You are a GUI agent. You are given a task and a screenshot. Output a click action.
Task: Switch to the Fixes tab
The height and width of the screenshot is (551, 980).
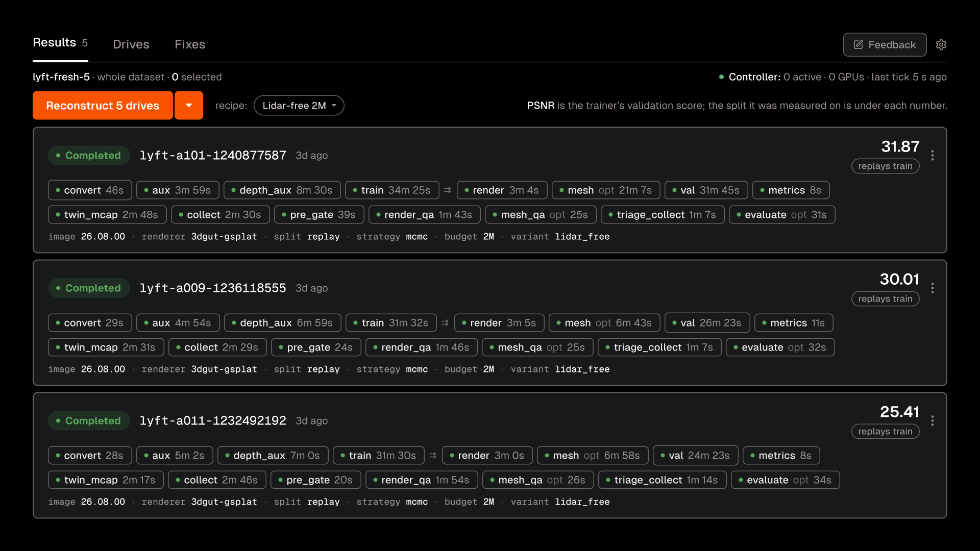(x=190, y=44)
